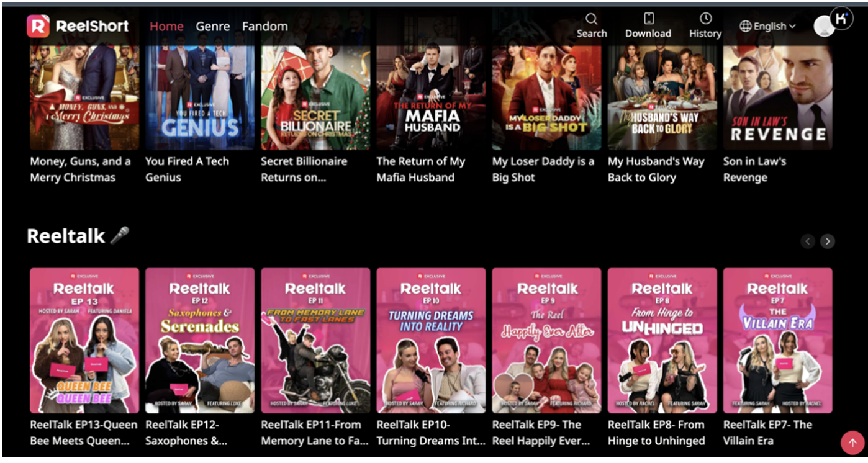Open the user profile avatar

tap(824, 26)
